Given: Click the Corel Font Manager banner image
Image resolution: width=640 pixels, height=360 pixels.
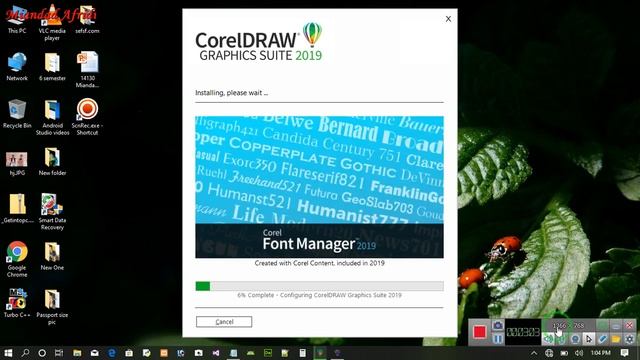Looking at the screenshot, I should (x=319, y=187).
